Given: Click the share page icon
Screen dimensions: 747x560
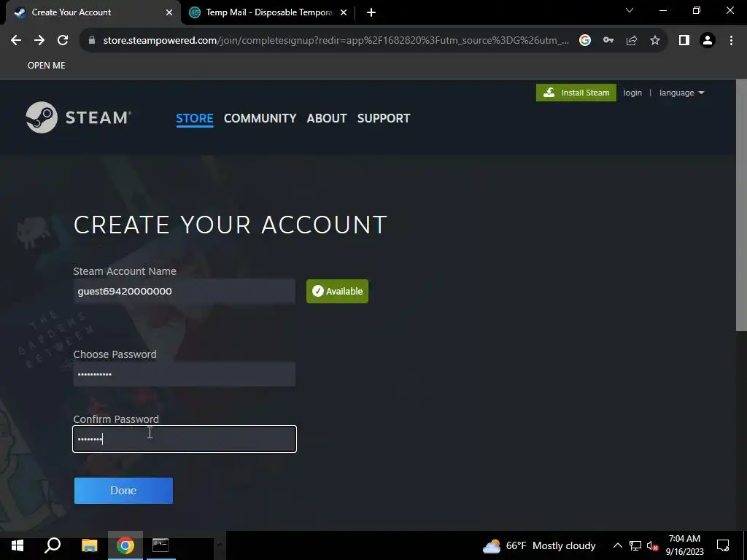Looking at the screenshot, I should [632, 41].
